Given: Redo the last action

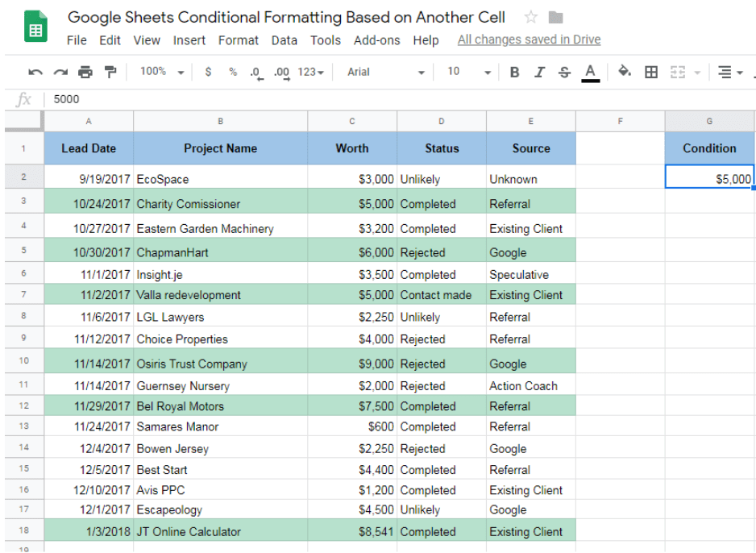Looking at the screenshot, I should [x=60, y=73].
